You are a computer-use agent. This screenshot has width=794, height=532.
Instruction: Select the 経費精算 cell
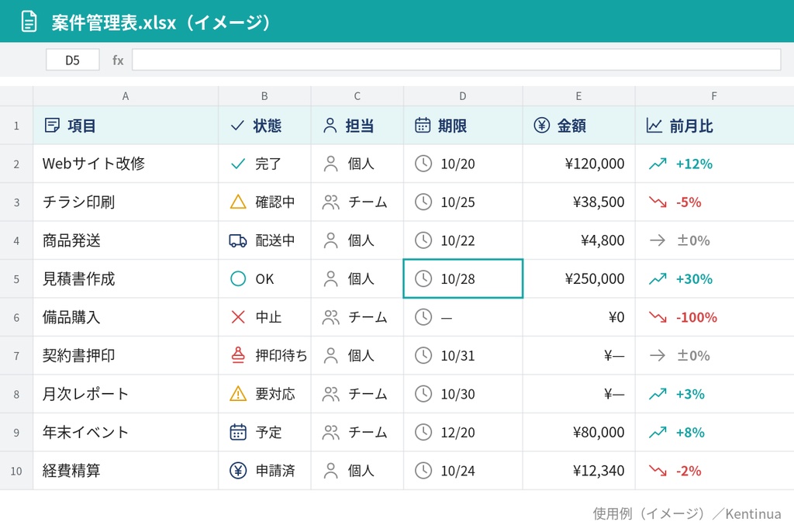coord(126,471)
